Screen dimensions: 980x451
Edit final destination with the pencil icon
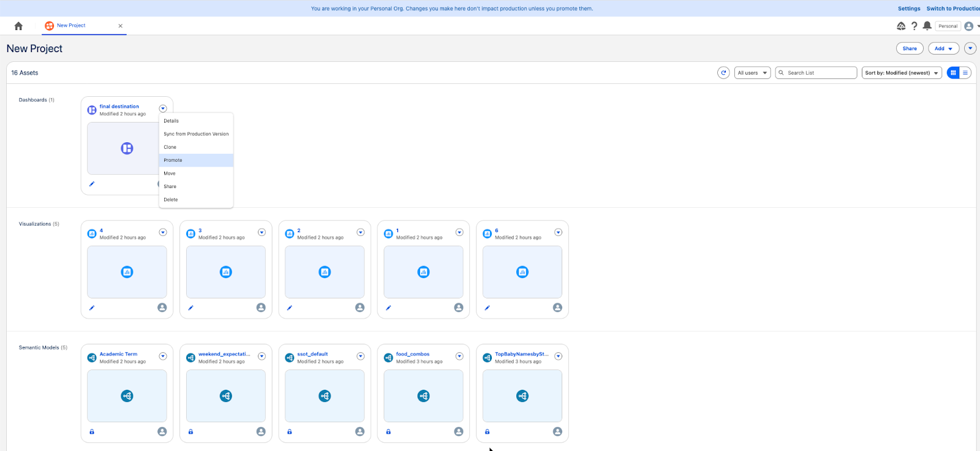92,184
